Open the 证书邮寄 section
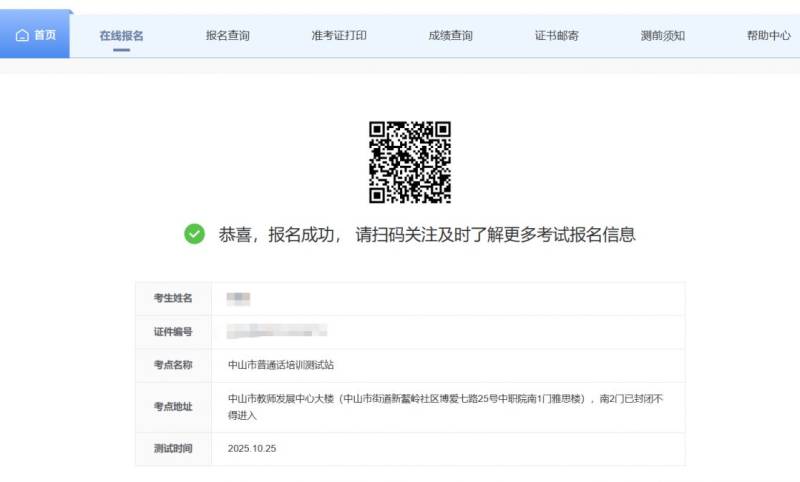Screen dimensions: 800x482 [557, 36]
